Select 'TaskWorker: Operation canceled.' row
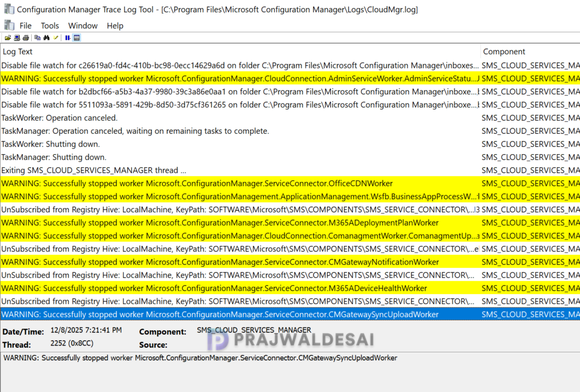The height and width of the screenshot is (392, 580). 290,118
